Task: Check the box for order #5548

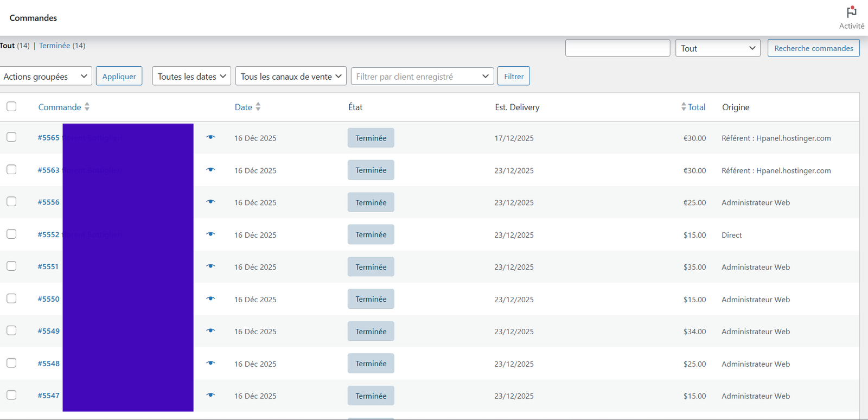Action: [x=11, y=362]
